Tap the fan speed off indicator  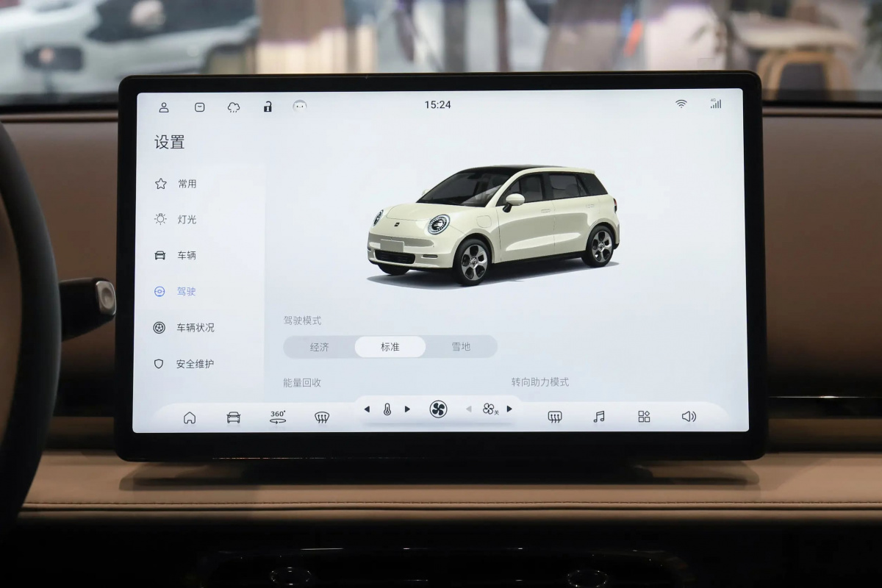(490, 409)
